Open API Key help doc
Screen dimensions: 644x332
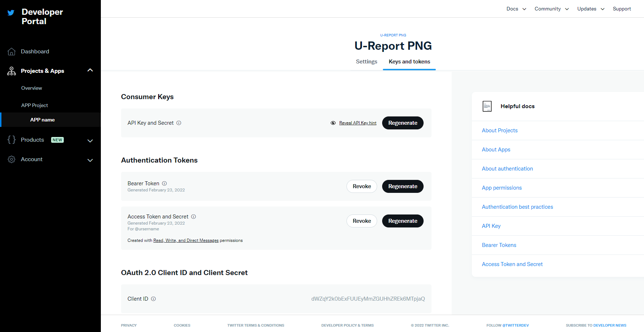coord(491,226)
